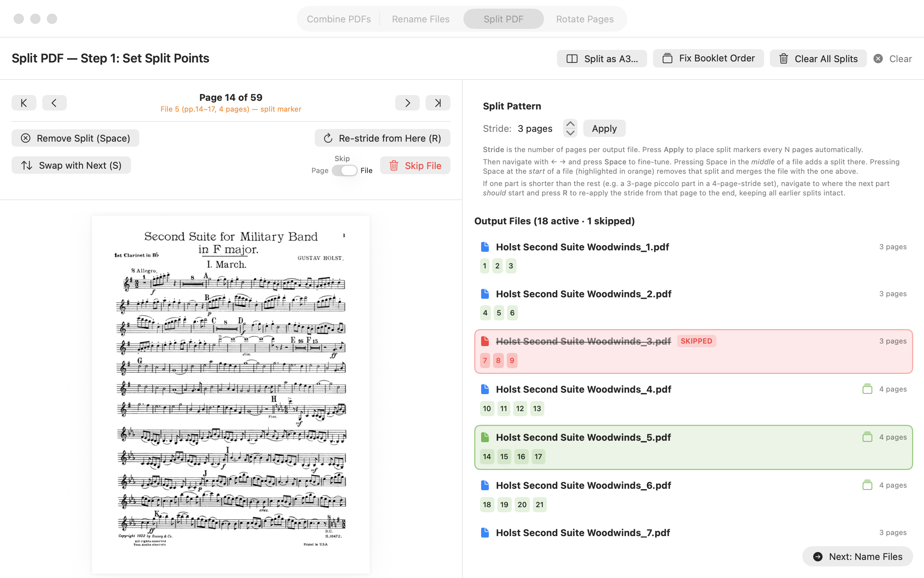924x578 pixels.
Task: Open the Split as A3... option
Action: pyautogui.click(x=602, y=59)
